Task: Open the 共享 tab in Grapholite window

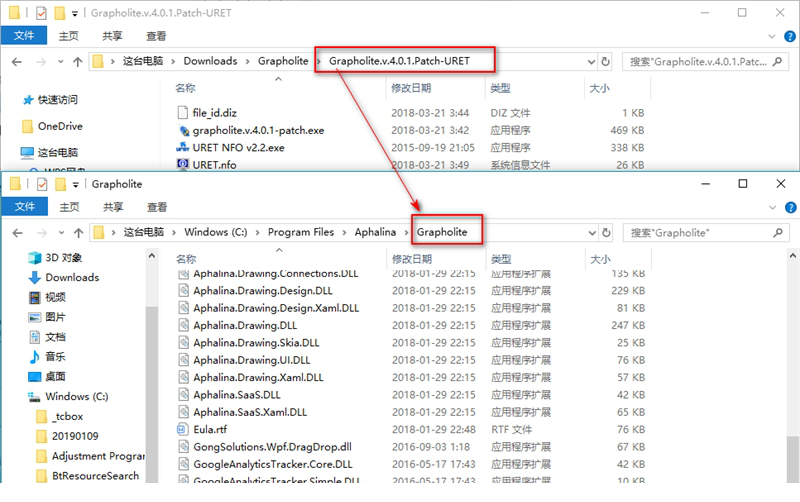Action: click(x=113, y=207)
